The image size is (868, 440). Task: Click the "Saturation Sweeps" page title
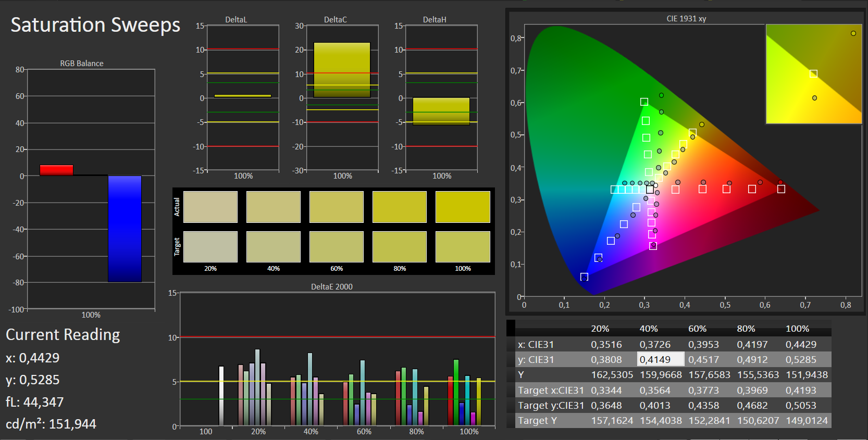[95, 25]
